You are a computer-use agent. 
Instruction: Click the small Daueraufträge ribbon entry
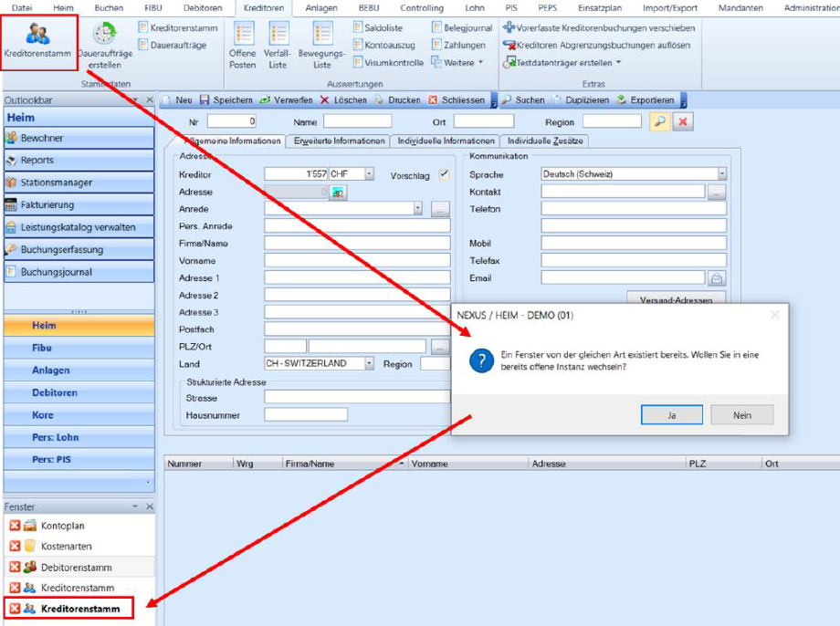(172, 45)
